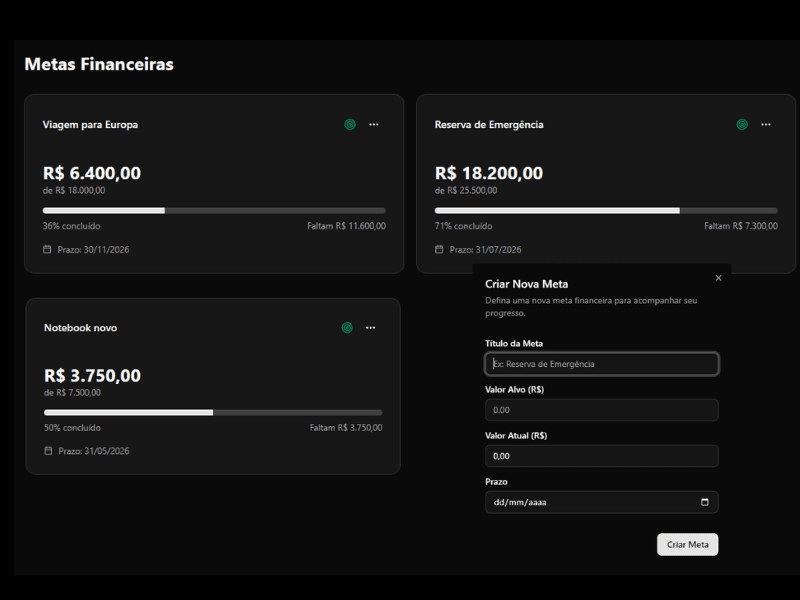The width and height of the screenshot is (800, 600).
Task: Click the calendar icon beside Prazo 31/07/2026
Action: coord(439,249)
